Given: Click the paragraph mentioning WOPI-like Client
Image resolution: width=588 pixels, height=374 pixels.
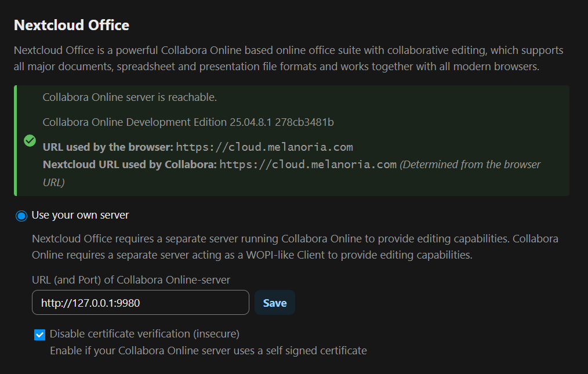Looking at the screenshot, I should tap(295, 247).
